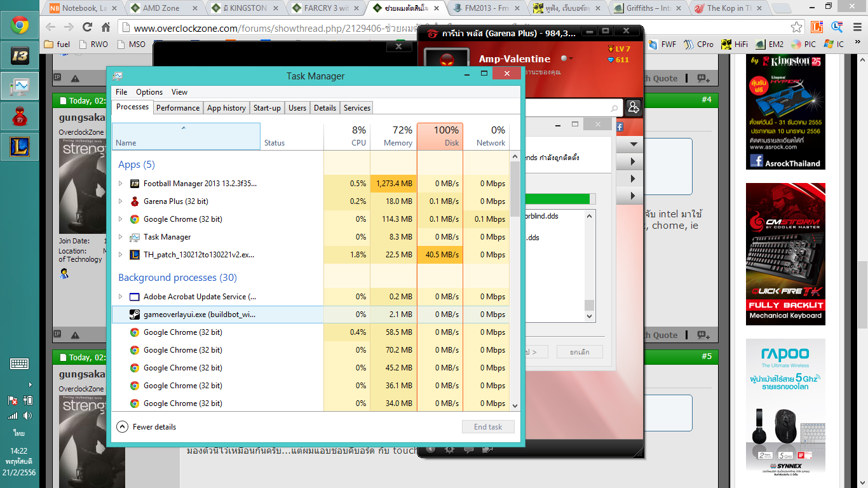This screenshot has height=488, width=868.
Task: Switch to the Users tab
Action: click(297, 108)
